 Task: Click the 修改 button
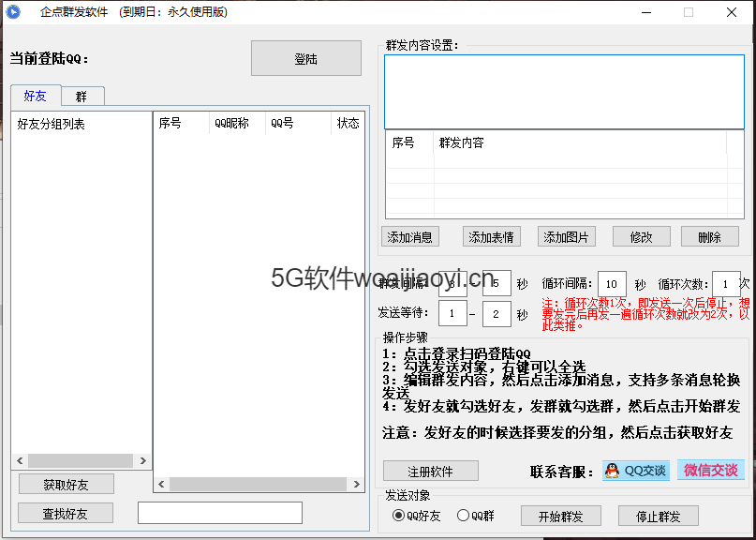642,236
